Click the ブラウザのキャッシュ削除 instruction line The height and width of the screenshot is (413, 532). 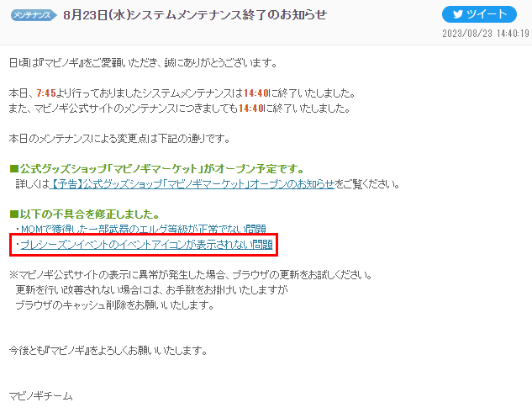coord(115,305)
